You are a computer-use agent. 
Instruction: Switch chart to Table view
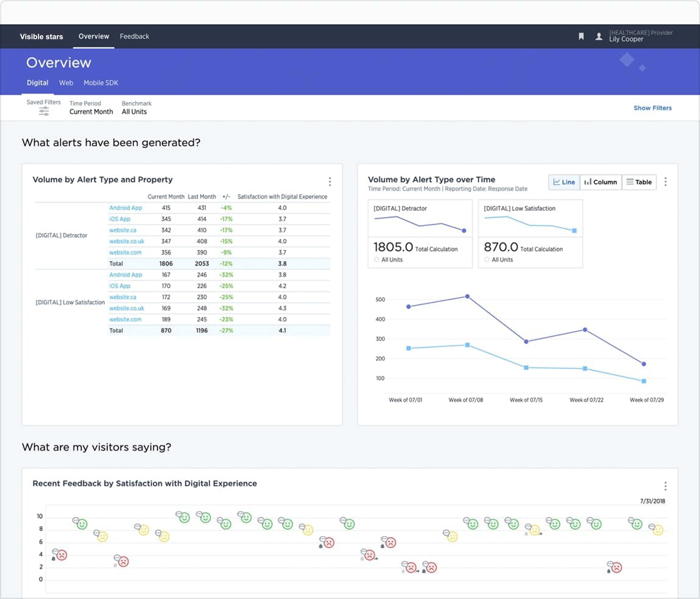[639, 182]
